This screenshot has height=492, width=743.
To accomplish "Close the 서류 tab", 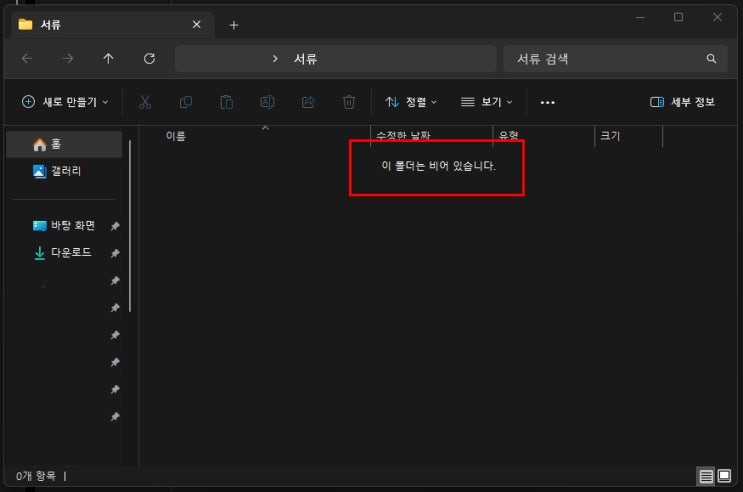I will click(197, 24).
